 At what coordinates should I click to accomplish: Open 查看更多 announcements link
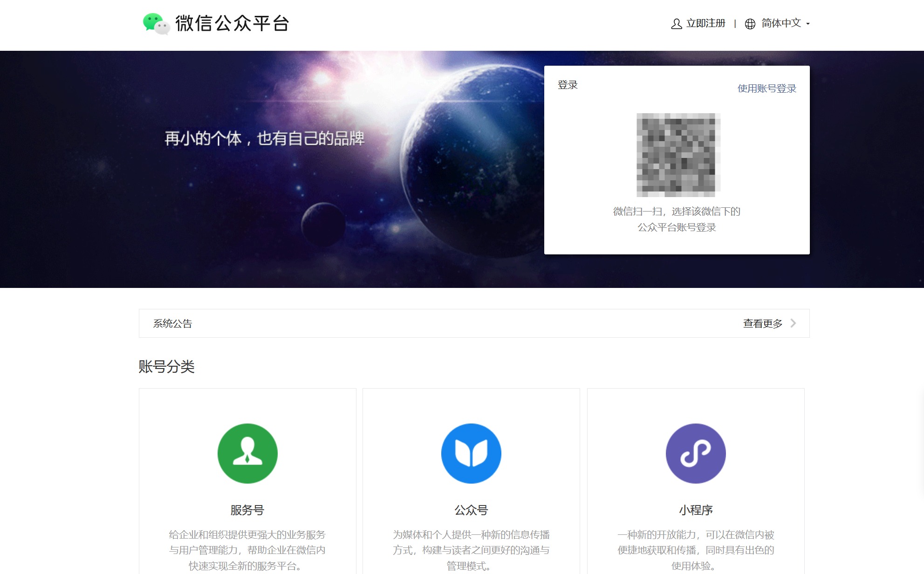click(x=762, y=323)
